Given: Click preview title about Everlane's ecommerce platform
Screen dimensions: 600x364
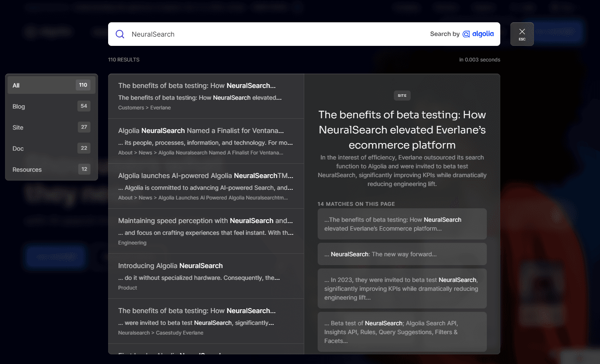Looking at the screenshot, I should [x=402, y=130].
